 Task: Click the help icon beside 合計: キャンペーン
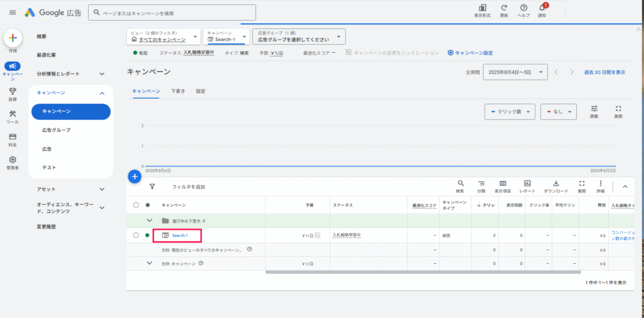pyautogui.click(x=201, y=263)
